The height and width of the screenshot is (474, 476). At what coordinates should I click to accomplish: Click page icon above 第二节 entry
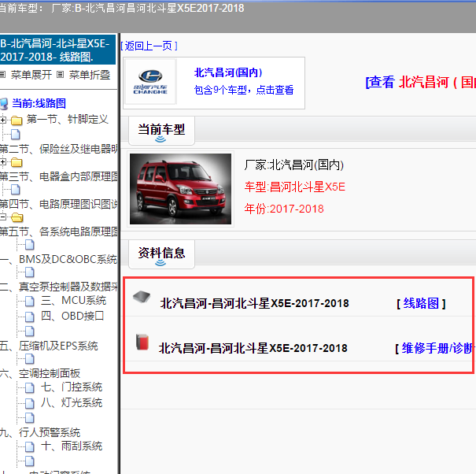[16, 134]
